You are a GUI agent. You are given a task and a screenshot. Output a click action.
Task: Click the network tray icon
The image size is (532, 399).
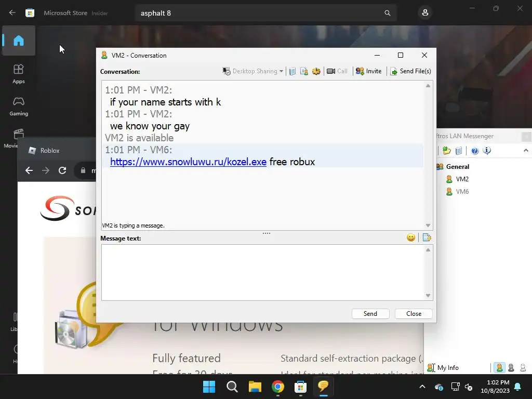pos(455,387)
